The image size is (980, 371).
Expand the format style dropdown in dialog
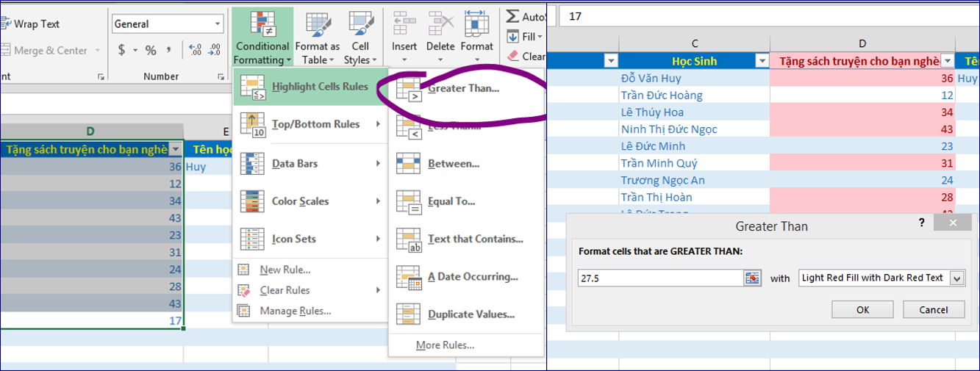(x=956, y=278)
